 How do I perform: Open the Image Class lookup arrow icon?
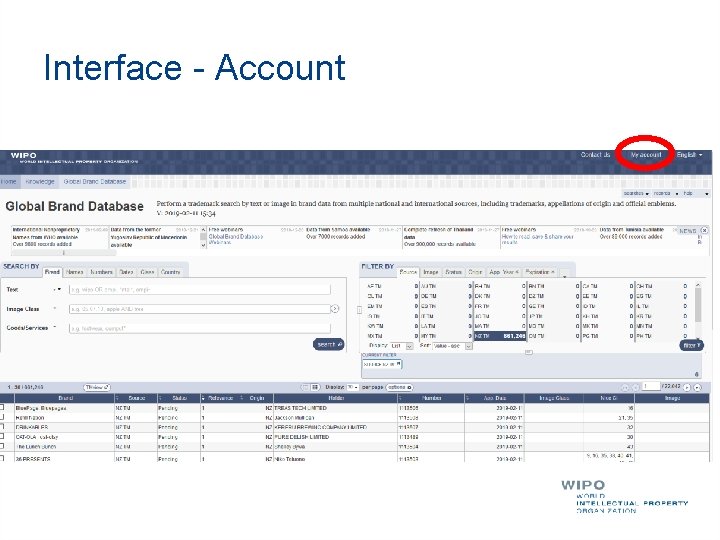coord(335,309)
